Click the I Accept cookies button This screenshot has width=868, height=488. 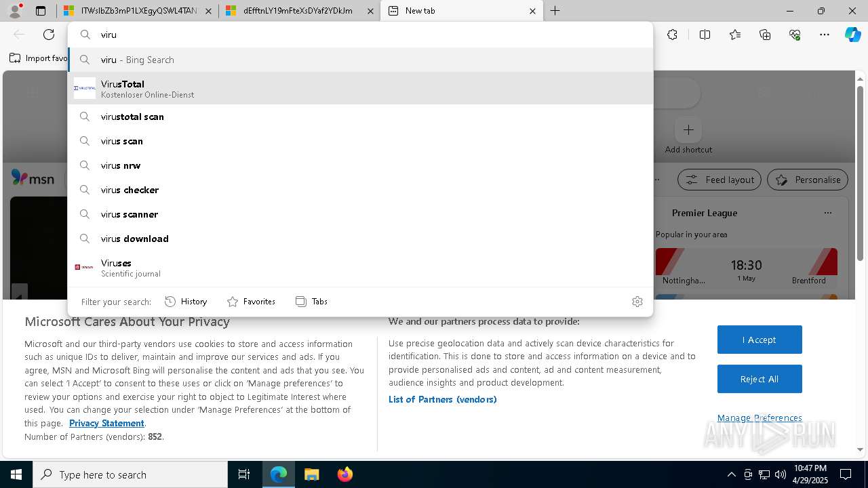click(x=759, y=340)
